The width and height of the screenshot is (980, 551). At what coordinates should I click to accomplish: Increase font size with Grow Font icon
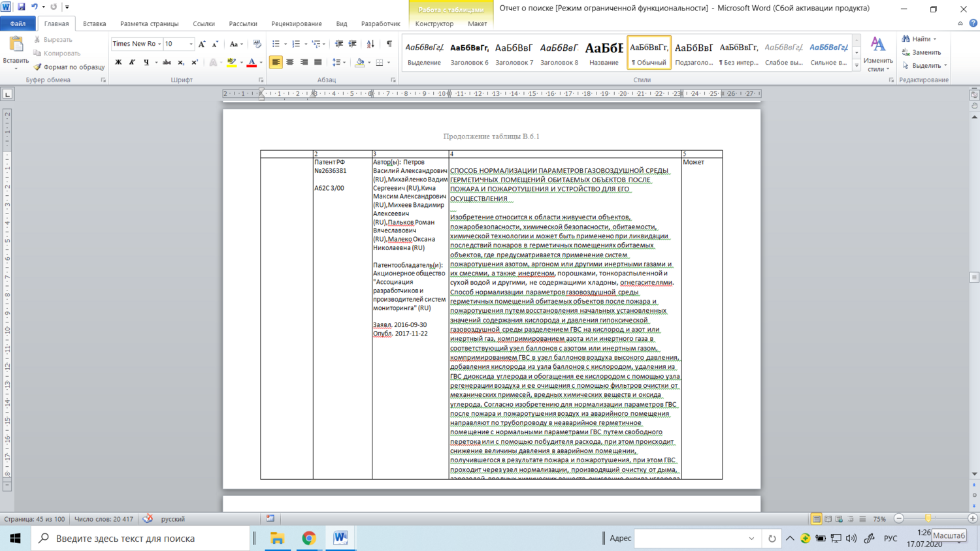(x=202, y=44)
